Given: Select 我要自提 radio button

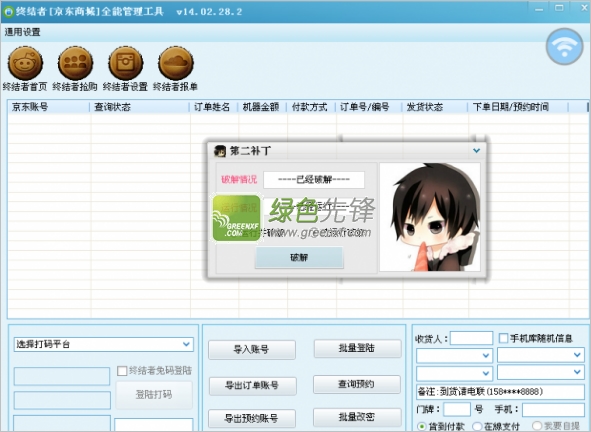Looking at the screenshot, I should (x=537, y=426).
